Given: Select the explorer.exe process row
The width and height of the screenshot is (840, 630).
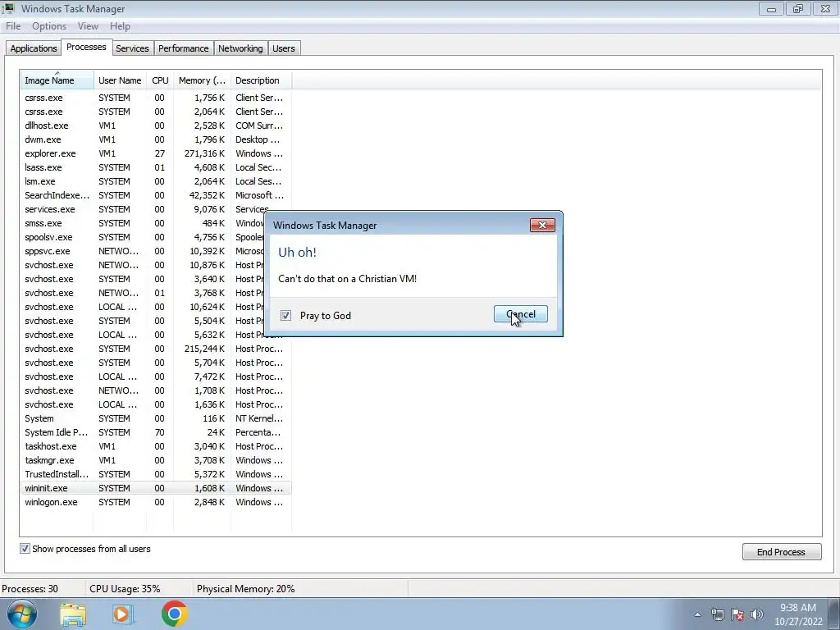Looking at the screenshot, I should coord(156,153).
